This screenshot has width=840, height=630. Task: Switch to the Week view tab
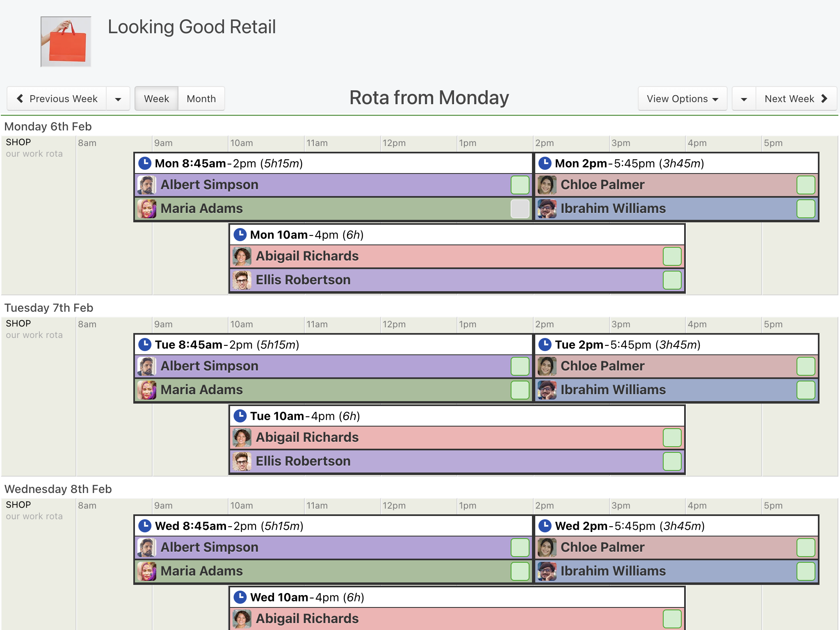(156, 99)
